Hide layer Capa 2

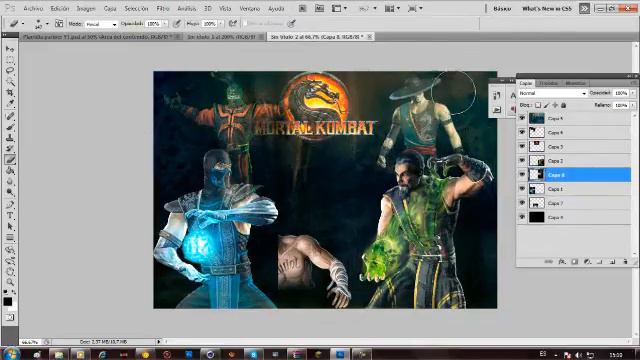522,160
